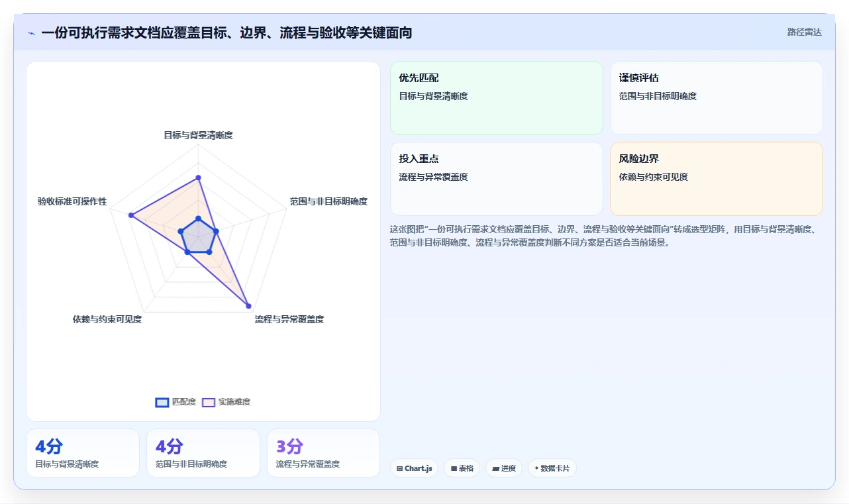Click the 验收标准可操作性 radar axis label
The image size is (849, 504).
[x=72, y=201]
